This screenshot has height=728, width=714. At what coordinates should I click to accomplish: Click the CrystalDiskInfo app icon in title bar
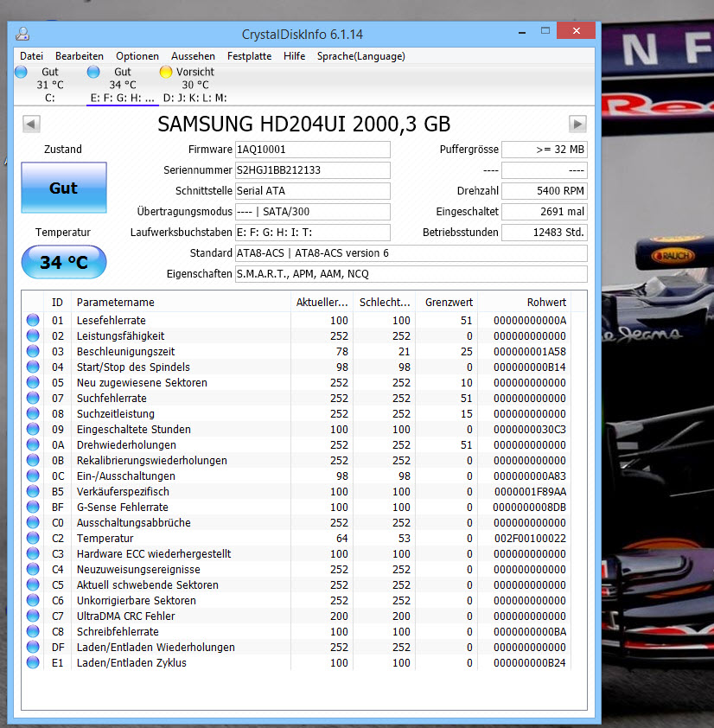(x=22, y=34)
